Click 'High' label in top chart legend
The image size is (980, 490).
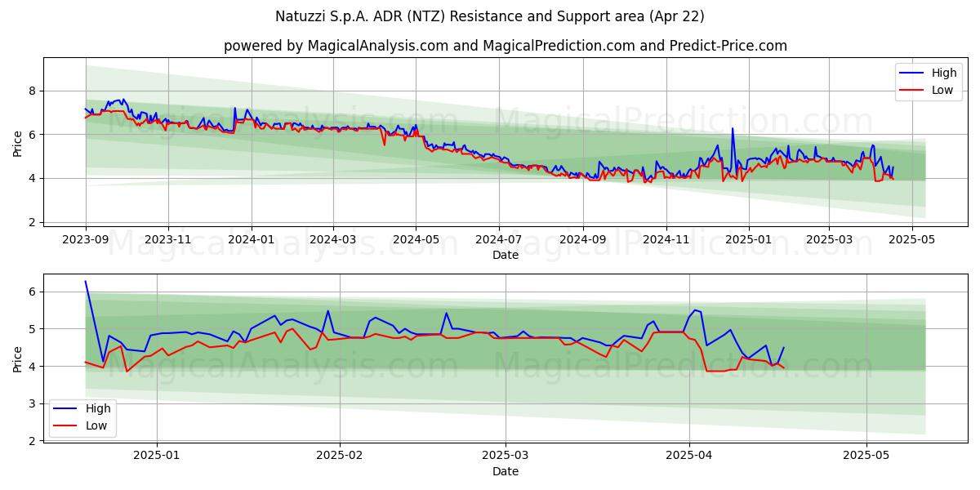pyautogui.click(x=945, y=73)
